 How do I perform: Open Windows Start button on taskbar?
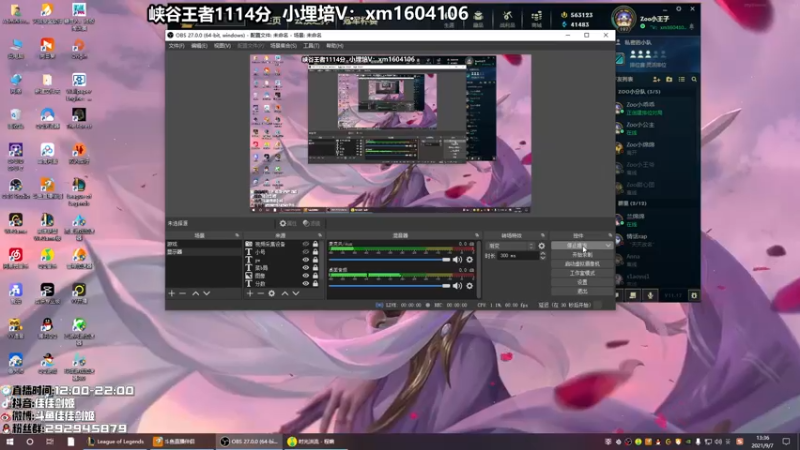tap(10, 442)
